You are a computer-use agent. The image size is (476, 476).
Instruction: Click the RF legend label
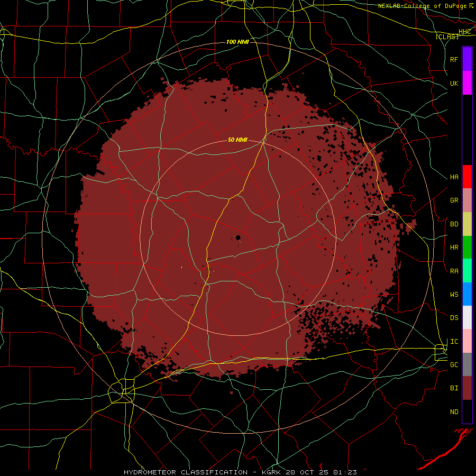pyautogui.click(x=454, y=59)
